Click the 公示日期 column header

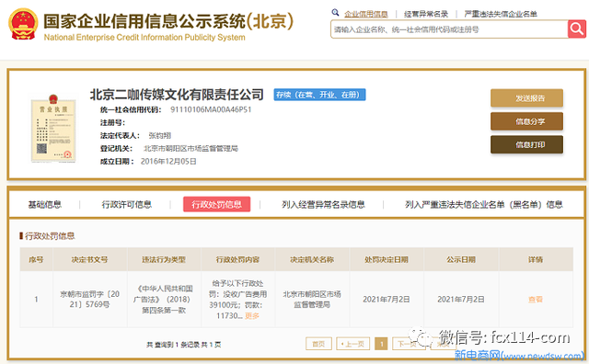(x=461, y=260)
